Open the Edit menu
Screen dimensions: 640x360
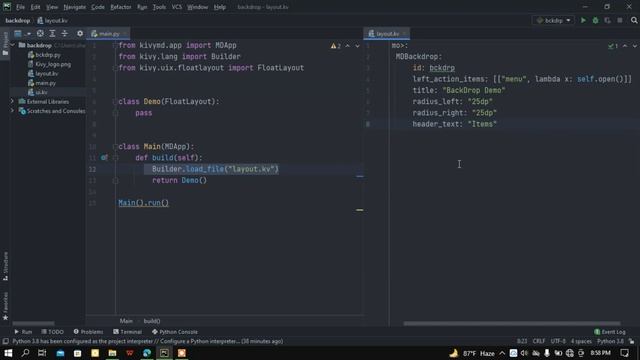(36, 7)
